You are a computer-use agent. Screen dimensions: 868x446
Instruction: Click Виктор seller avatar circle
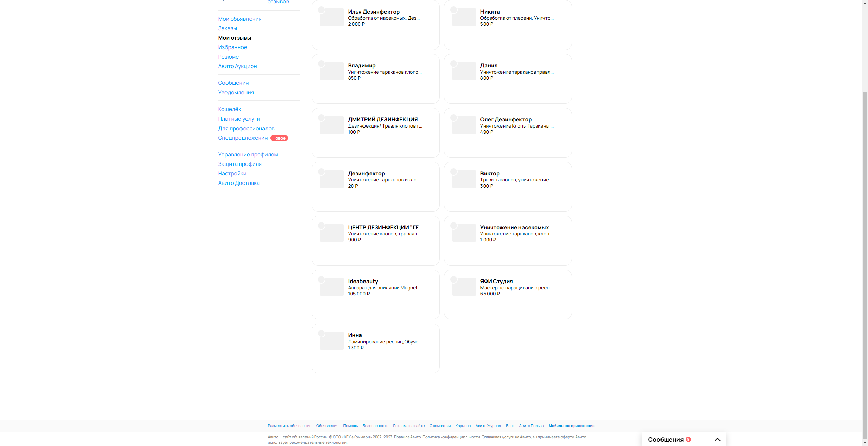tap(454, 172)
